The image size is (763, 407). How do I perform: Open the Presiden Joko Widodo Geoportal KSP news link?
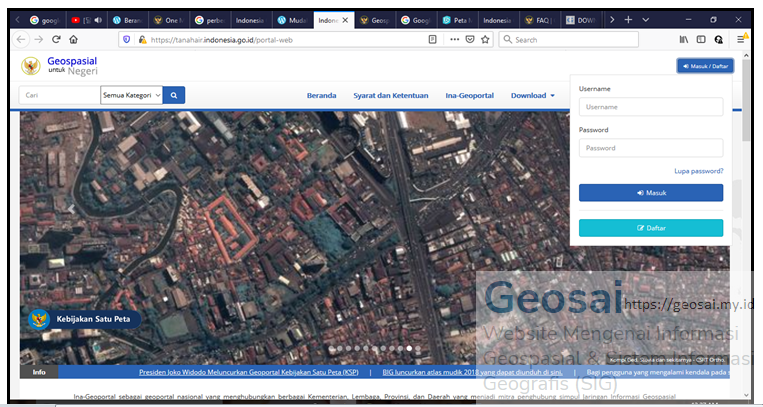tap(249, 372)
